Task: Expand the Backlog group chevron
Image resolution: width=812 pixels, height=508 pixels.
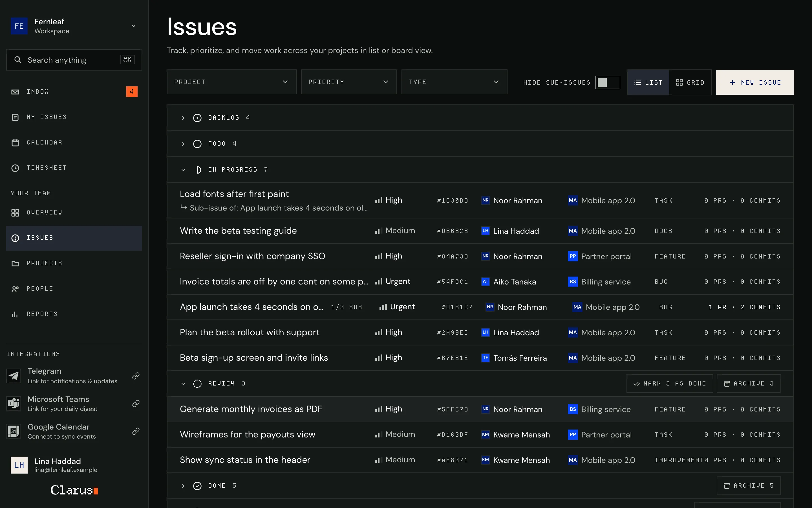Action: (183, 118)
